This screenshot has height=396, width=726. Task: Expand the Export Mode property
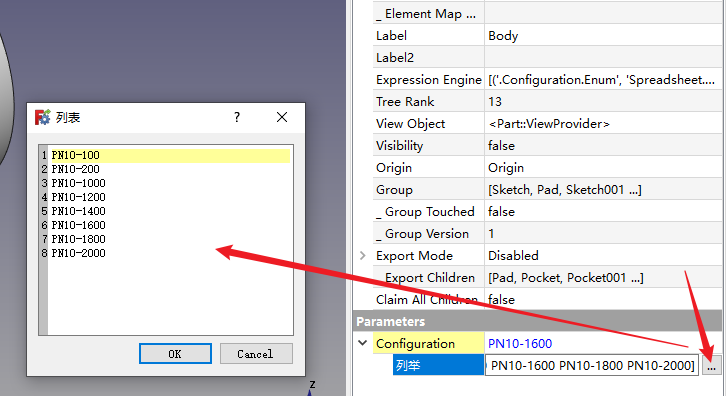363,256
